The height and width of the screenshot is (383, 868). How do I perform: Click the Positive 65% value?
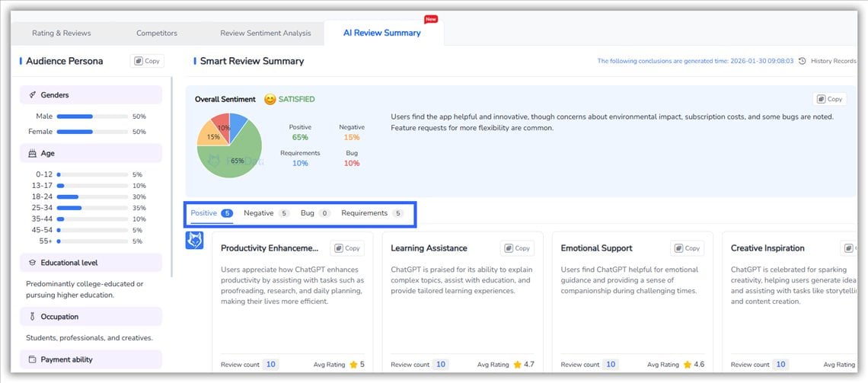tap(300, 137)
